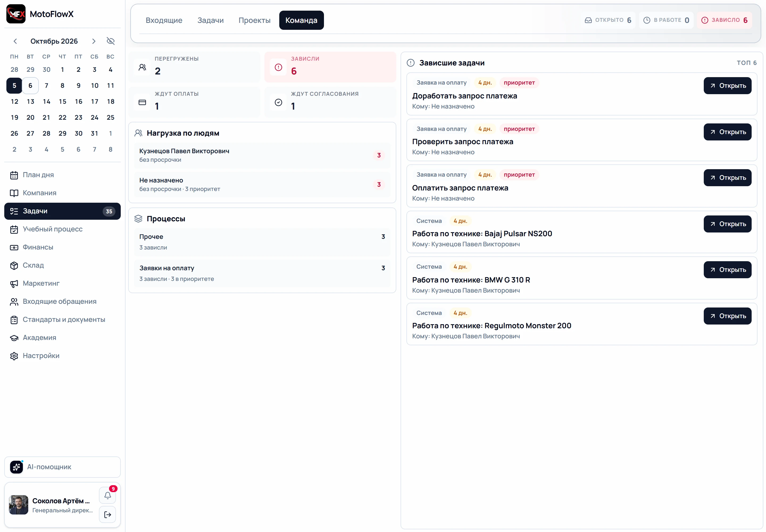Switch to Задачи top tab
Image resolution: width=766 pixels, height=532 pixels.
(x=210, y=20)
